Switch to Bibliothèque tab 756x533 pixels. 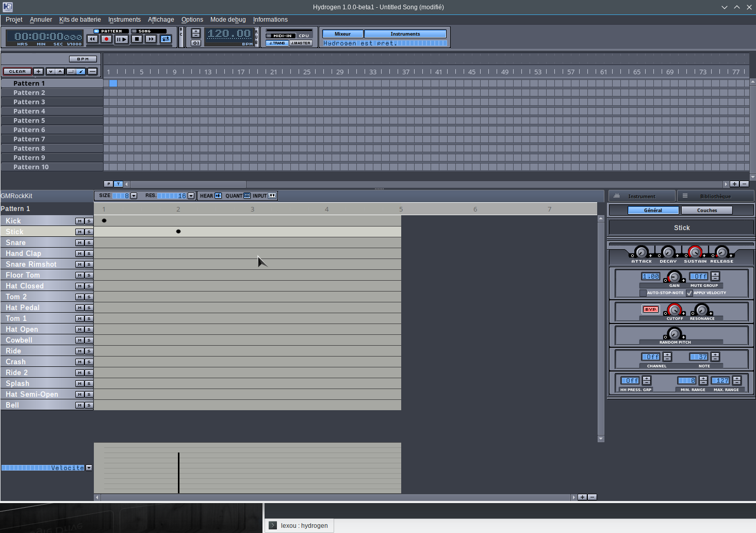coord(715,196)
